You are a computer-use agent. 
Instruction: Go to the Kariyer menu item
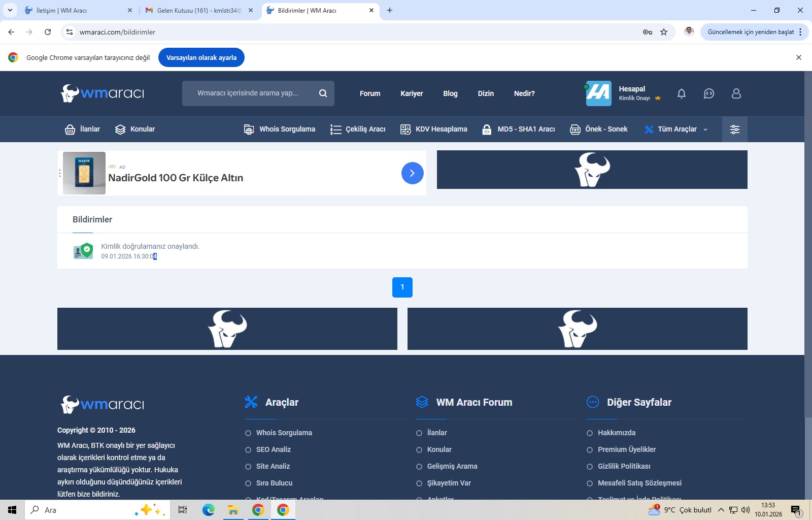pyautogui.click(x=412, y=93)
